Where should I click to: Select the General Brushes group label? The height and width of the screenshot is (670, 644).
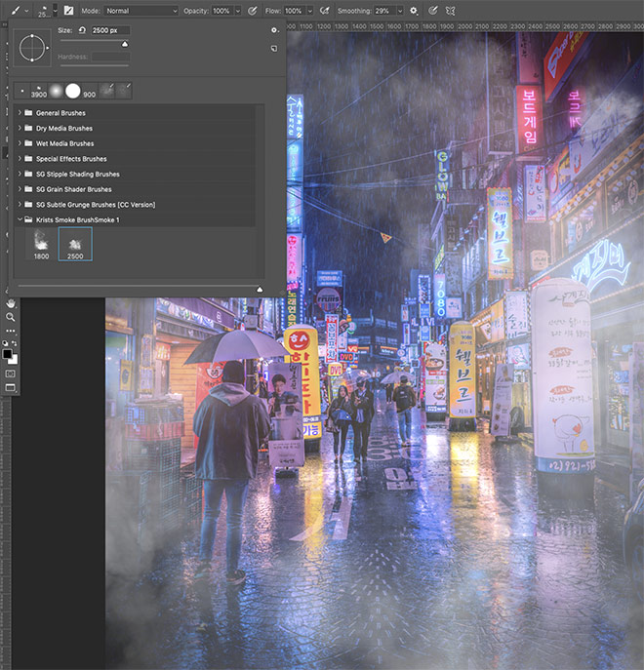point(60,113)
